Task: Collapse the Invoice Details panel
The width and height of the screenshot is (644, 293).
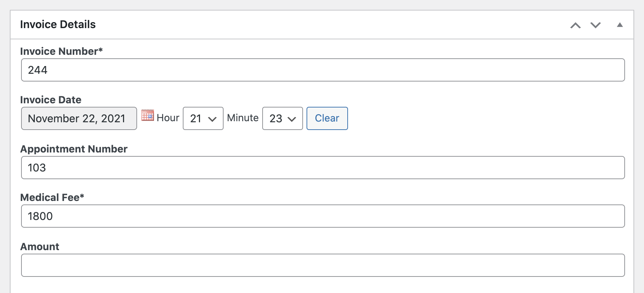Action: click(x=620, y=25)
